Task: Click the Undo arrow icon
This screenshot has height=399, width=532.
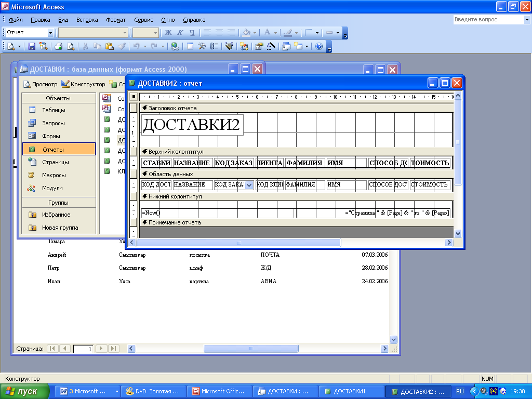Action: 137,46
